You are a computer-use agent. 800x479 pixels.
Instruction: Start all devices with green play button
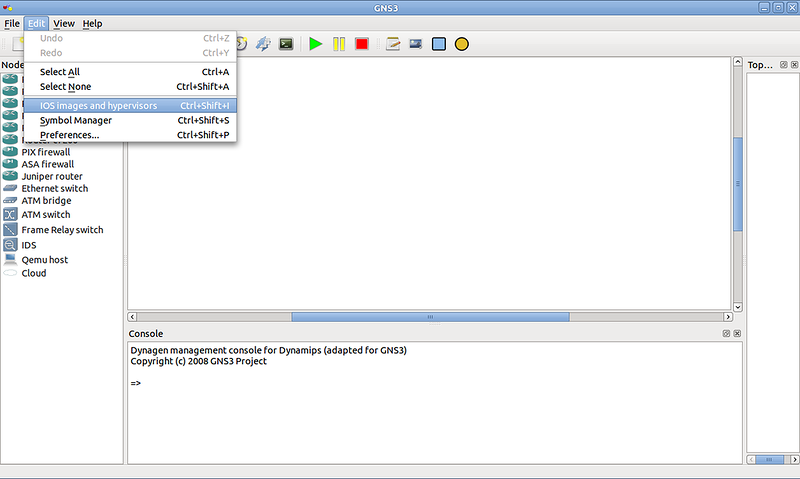315,44
